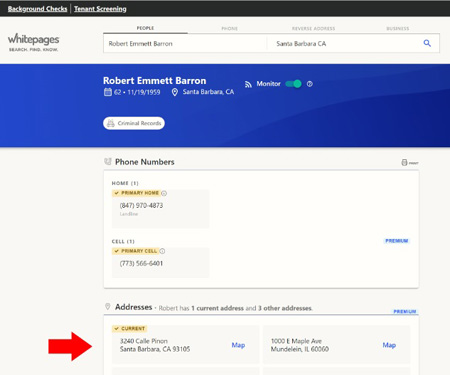Click the blue search magnifier icon

point(427,43)
